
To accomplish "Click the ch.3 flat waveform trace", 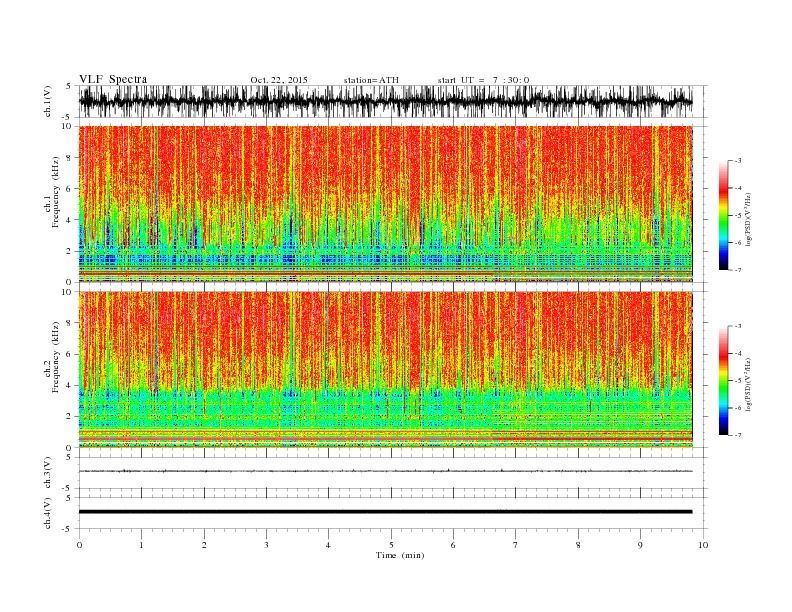I will pyautogui.click(x=385, y=471).
